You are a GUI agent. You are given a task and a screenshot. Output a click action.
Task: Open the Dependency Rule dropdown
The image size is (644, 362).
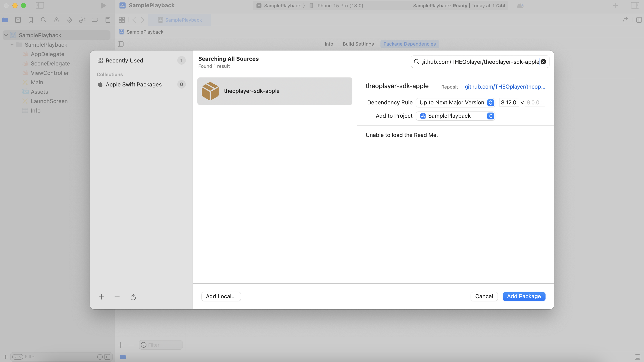click(456, 102)
